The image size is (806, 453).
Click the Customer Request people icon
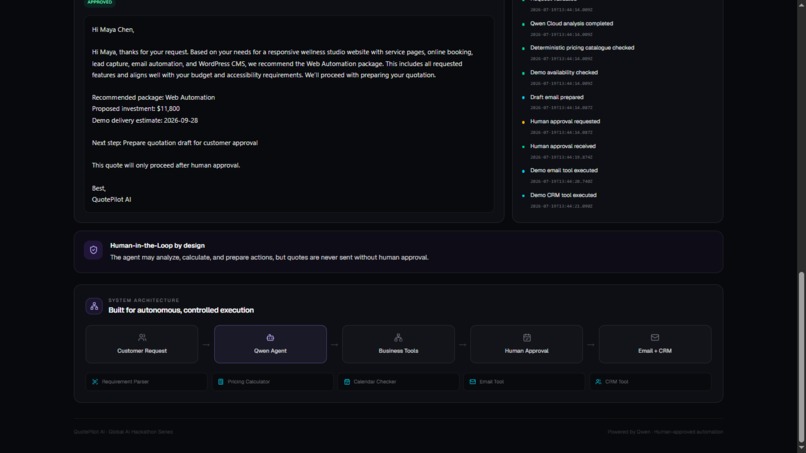coord(142,337)
